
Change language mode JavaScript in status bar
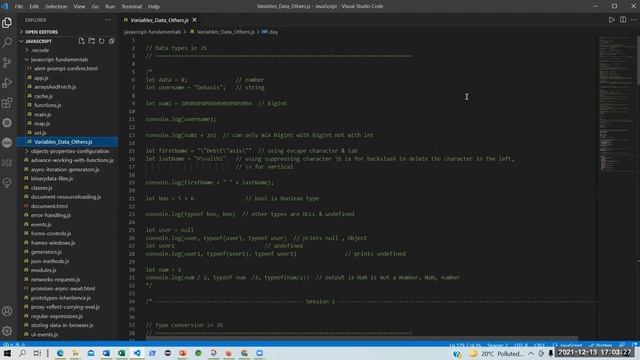(571, 345)
